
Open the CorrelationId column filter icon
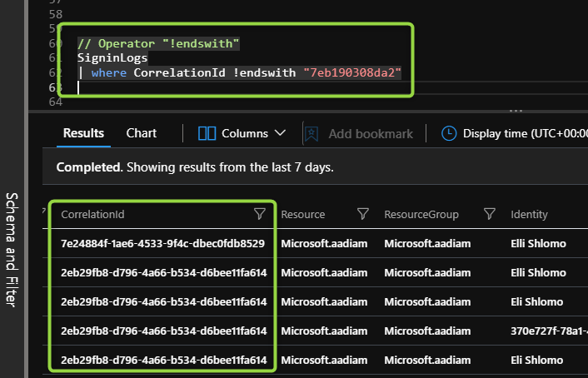(260, 214)
